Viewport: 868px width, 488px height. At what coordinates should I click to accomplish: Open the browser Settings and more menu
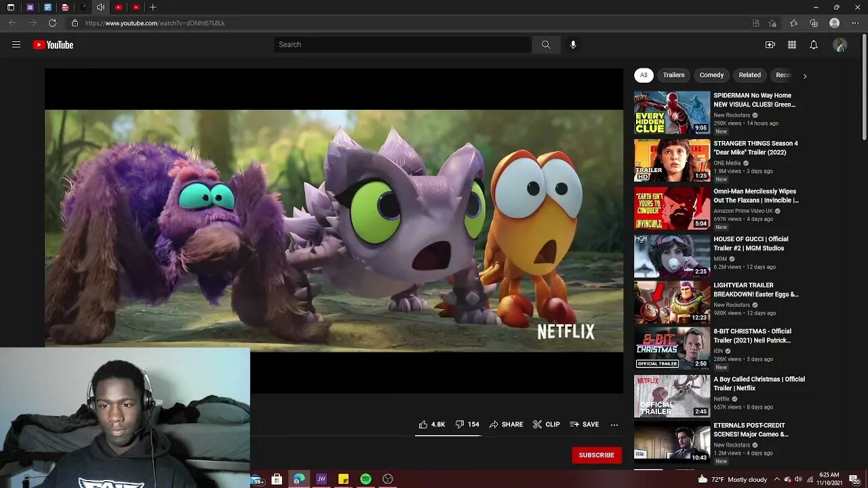(x=855, y=23)
